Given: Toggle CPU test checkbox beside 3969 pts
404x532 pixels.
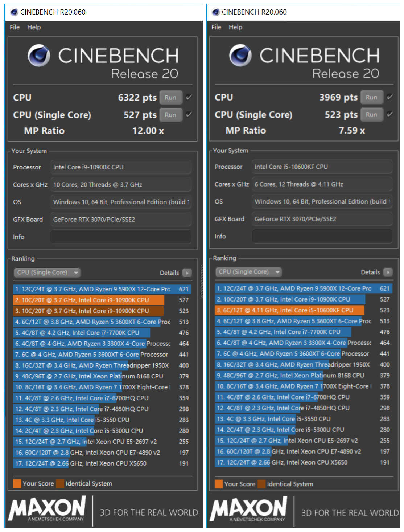Looking at the screenshot, I should click(390, 97).
